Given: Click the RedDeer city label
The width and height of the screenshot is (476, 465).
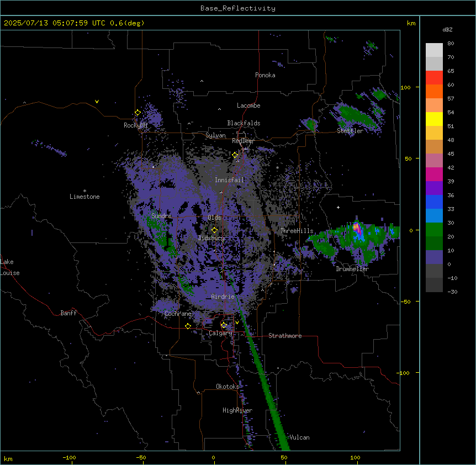Looking at the screenshot, I should click(x=243, y=141).
